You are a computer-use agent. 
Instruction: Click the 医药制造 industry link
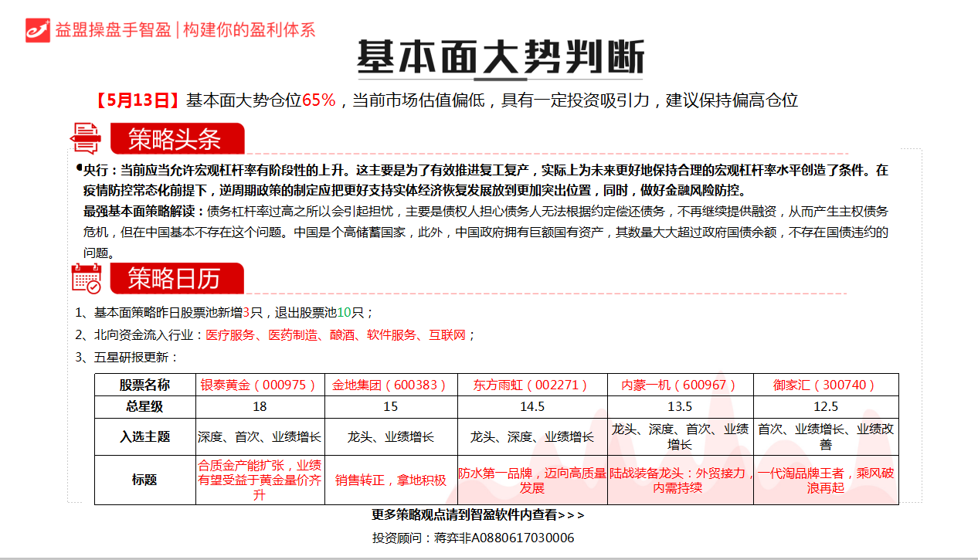293,335
